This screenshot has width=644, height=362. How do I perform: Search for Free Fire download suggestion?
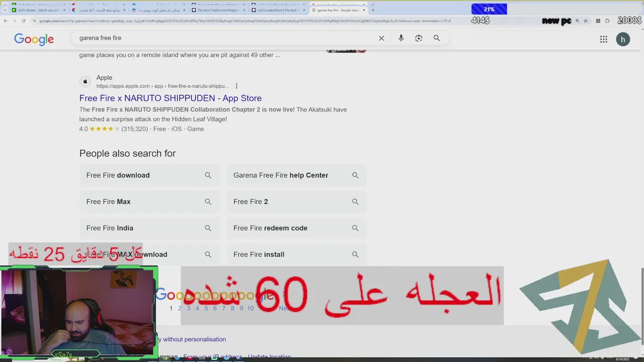[149, 175]
